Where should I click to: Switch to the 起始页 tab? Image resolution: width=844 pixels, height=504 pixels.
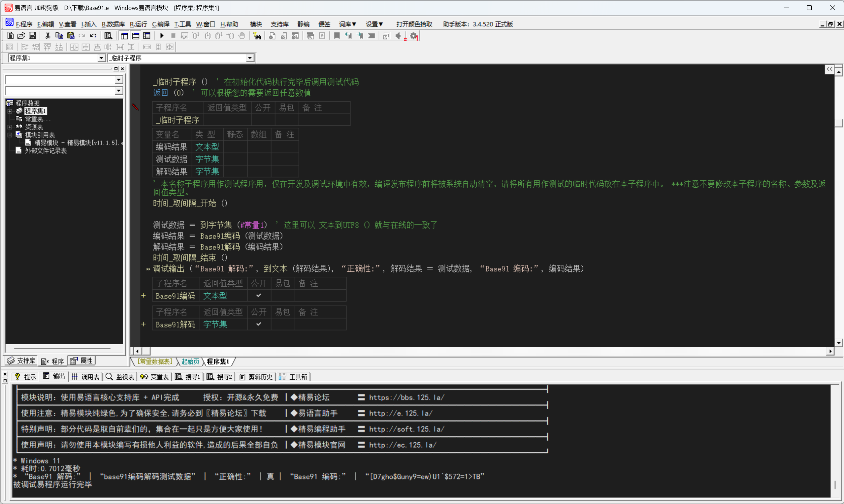click(190, 362)
